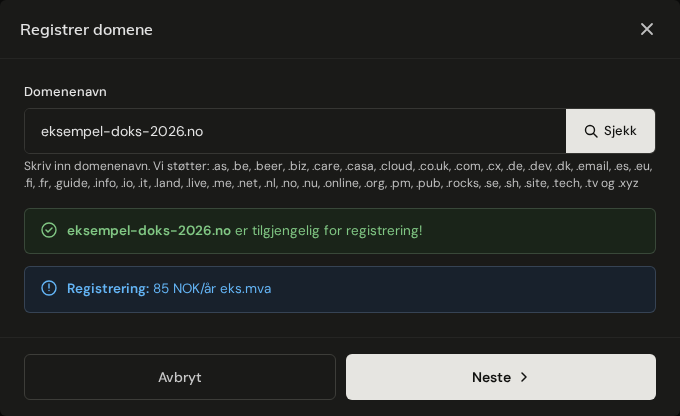Click the Sjekk search button
680x416 pixels.
610,131
